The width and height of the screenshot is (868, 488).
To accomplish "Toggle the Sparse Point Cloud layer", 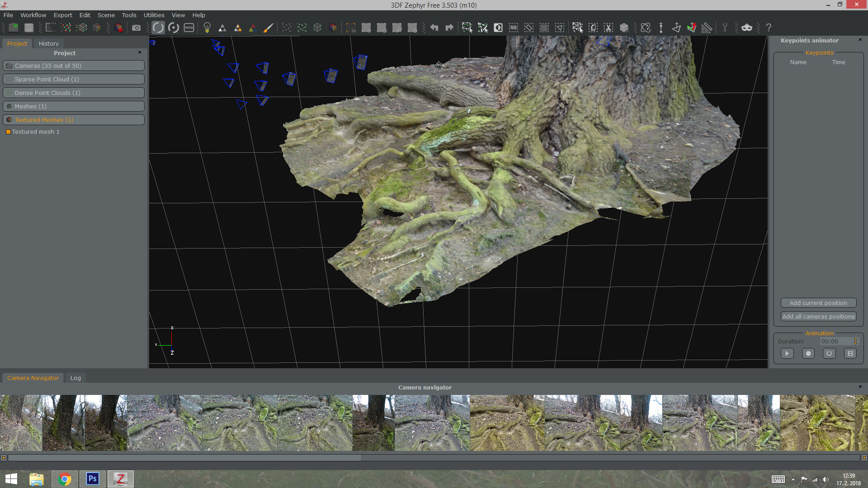I will [73, 79].
